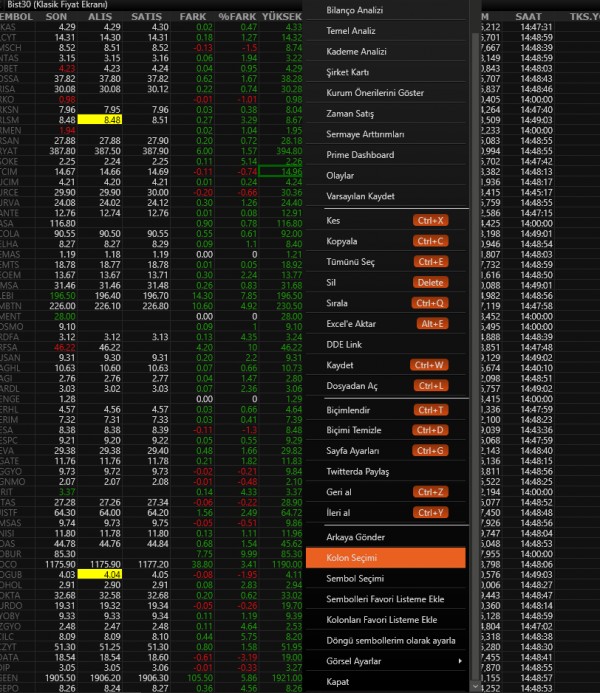This screenshot has height=693, width=600.
Task: Choose Arkaya Gönder menu item
Action: pyautogui.click(x=385, y=537)
